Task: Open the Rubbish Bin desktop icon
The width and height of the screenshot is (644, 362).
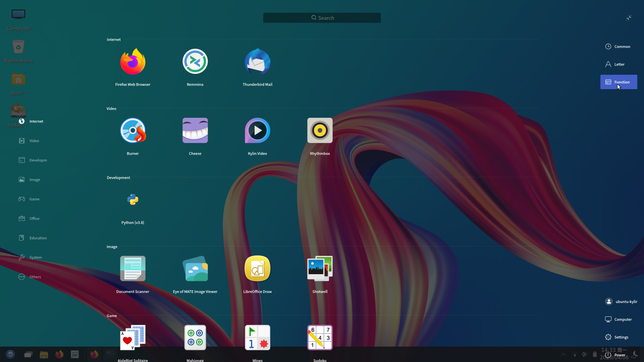Action: point(18,51)
